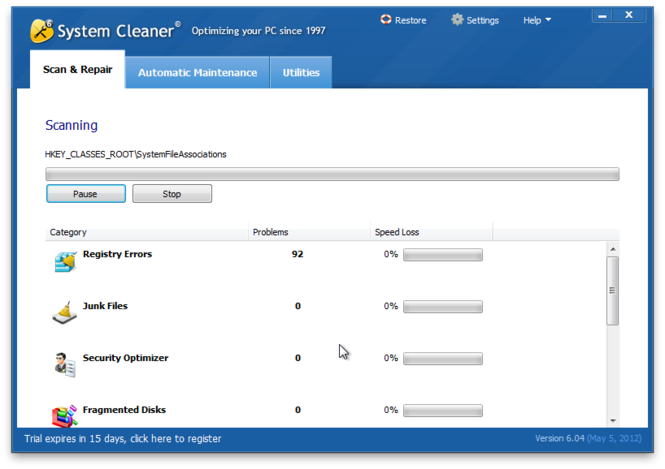Switch to the Scan & Repair tab
This screenshot has height=469, width=665.
tap(77, 69)
